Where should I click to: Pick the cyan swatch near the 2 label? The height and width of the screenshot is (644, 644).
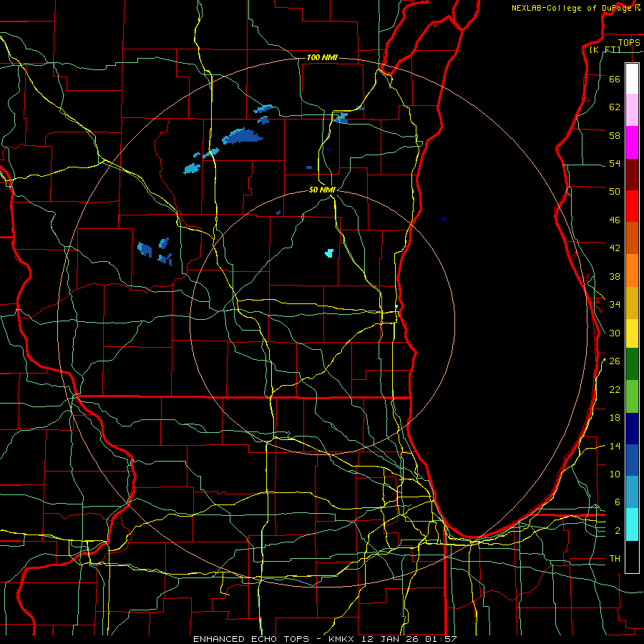pyautogui.click(x=632, y=525)
